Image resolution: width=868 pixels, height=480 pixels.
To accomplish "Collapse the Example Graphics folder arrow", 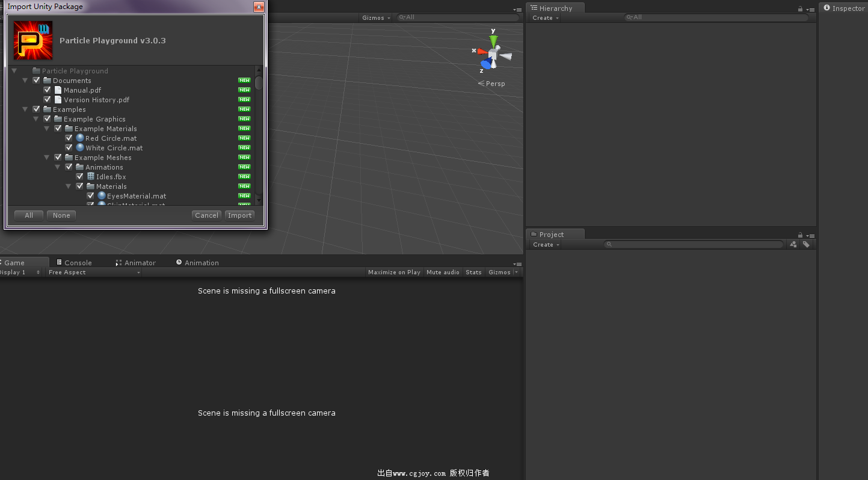I will tap(36, 119).
